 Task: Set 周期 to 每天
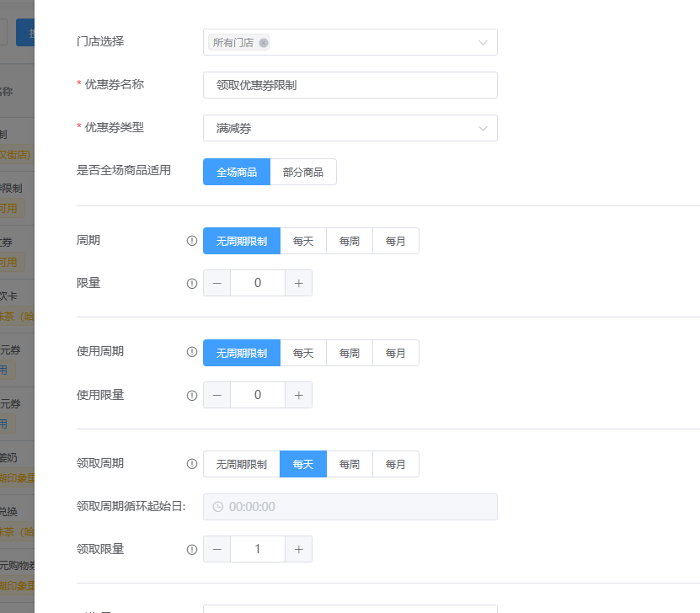302,240
